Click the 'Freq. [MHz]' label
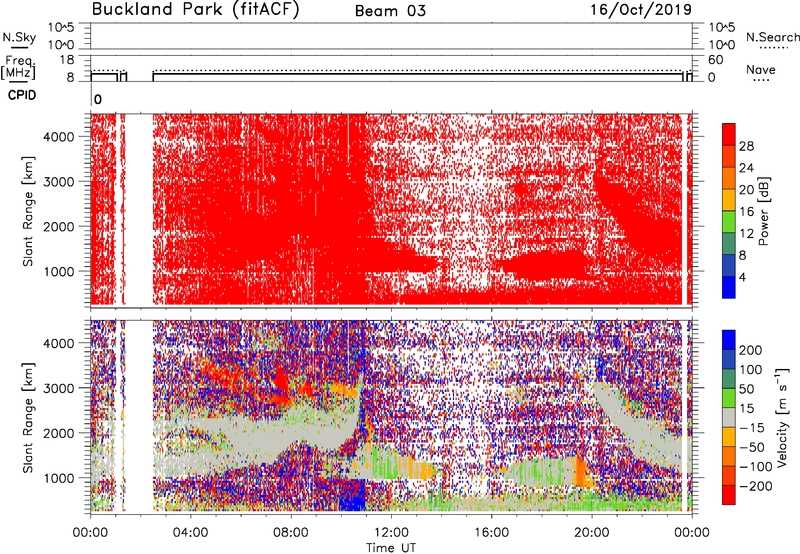This screenshot has height=554, width=800. tap(18, 68)
